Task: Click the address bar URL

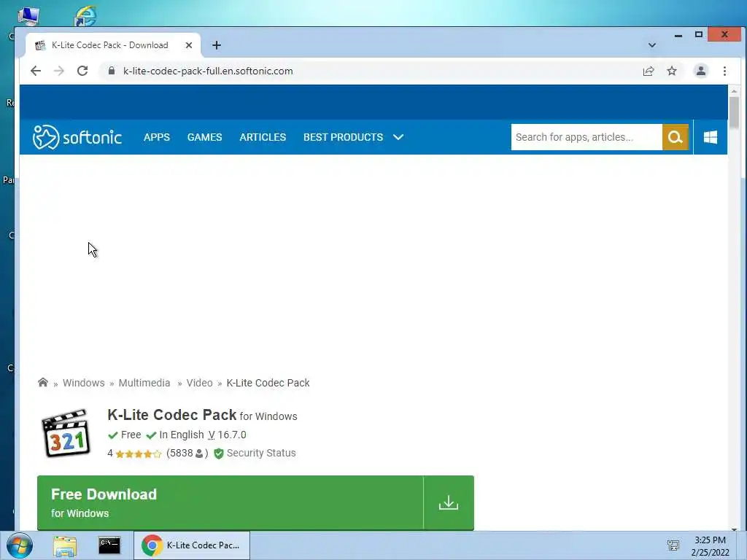Action: pyautogui.click(x=208, y=71)
